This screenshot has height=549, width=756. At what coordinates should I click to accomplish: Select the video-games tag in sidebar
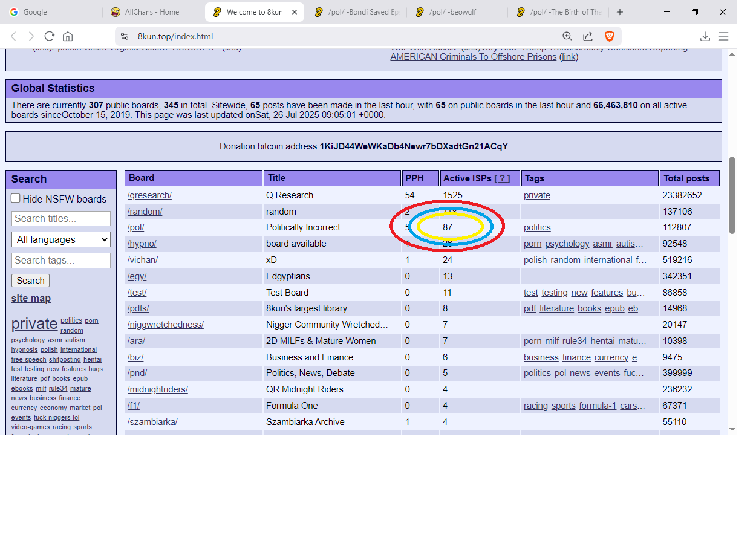(30, 427)
